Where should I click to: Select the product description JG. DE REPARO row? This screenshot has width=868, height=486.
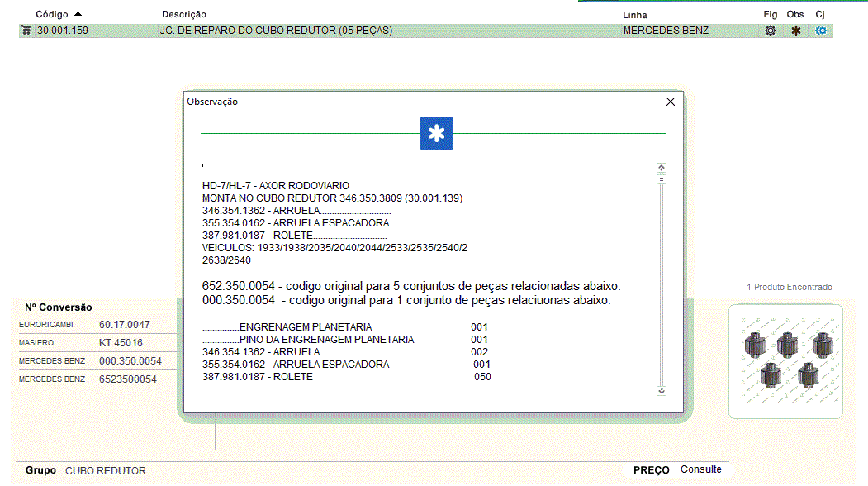276,31
